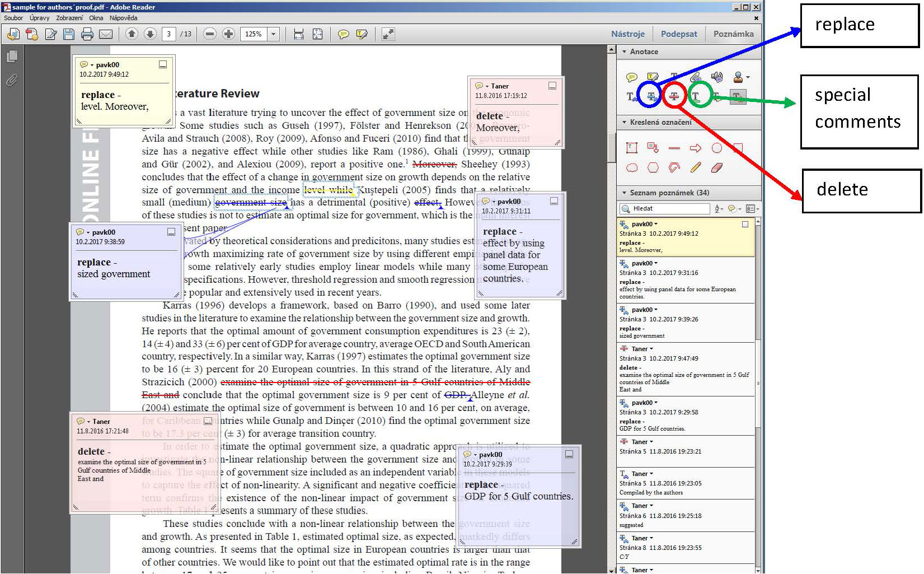Fit one full page icon
Screen dimensions: 924x574
click(317, 34)
